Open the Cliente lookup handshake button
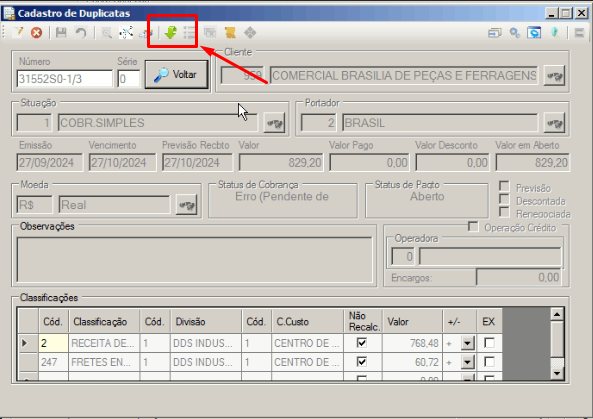This screenshot has height=419, width=593. pyautogui.click(x=554, y=76)
